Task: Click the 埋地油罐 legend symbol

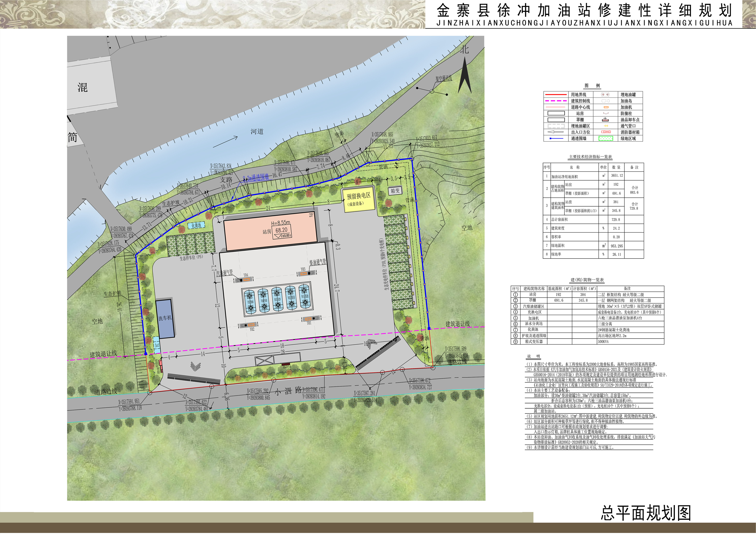Action: [605, 95]
